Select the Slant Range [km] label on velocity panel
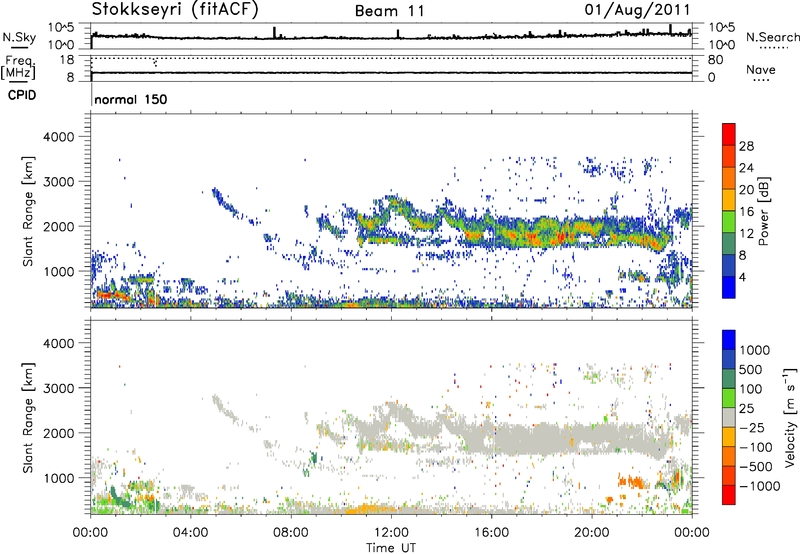This screenshot has height=554, width=800. tap(28, 418)
